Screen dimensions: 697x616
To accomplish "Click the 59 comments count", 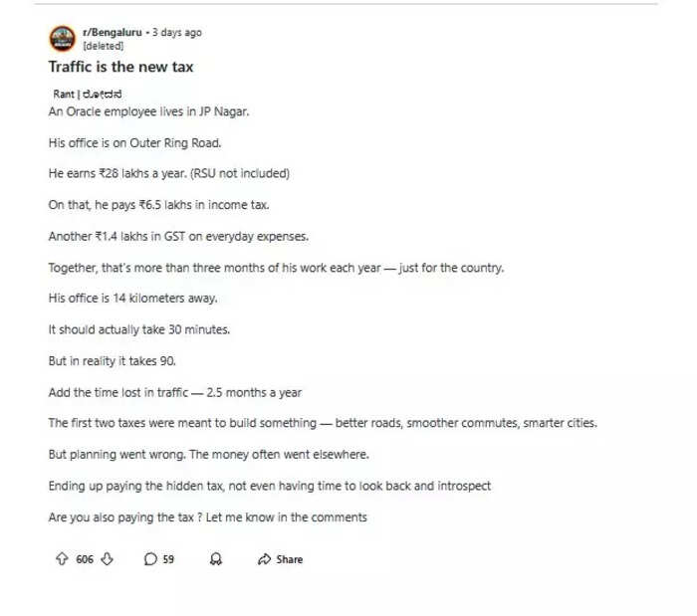I will coord(168,559).
